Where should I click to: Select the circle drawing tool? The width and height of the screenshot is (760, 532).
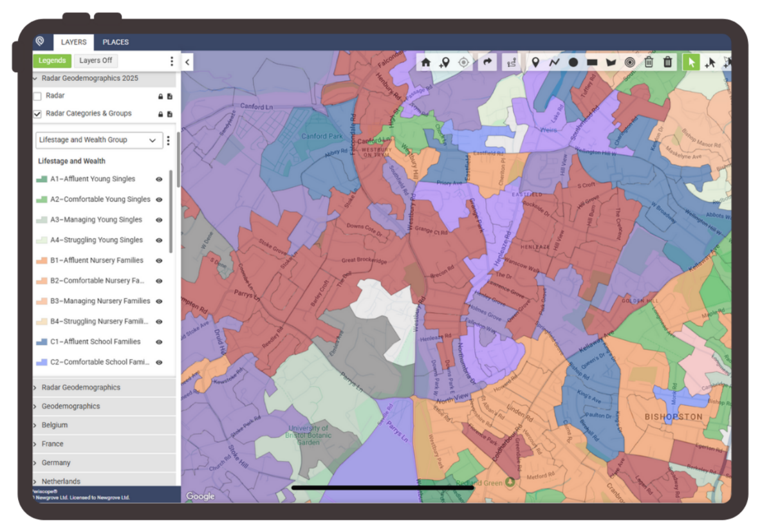(573, 62)
